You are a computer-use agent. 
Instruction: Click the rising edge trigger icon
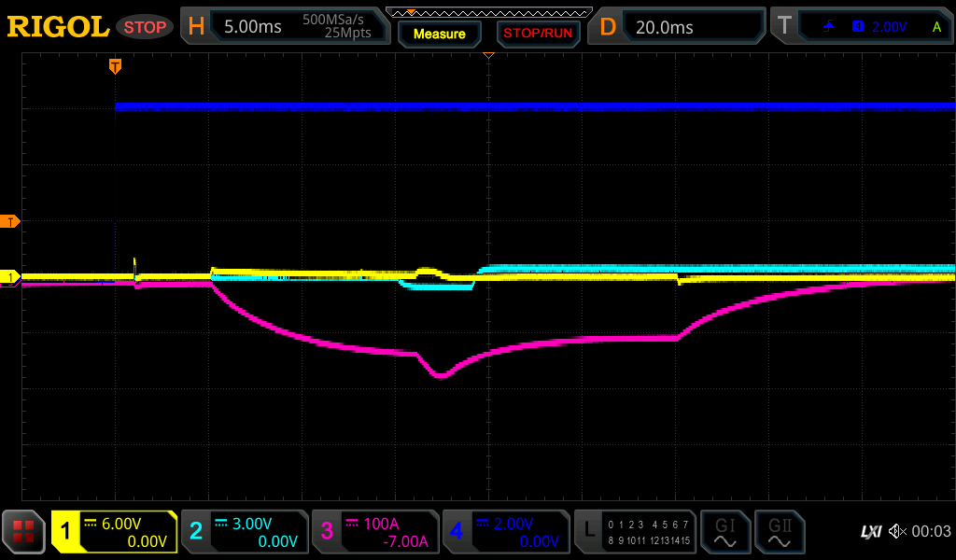828,27
